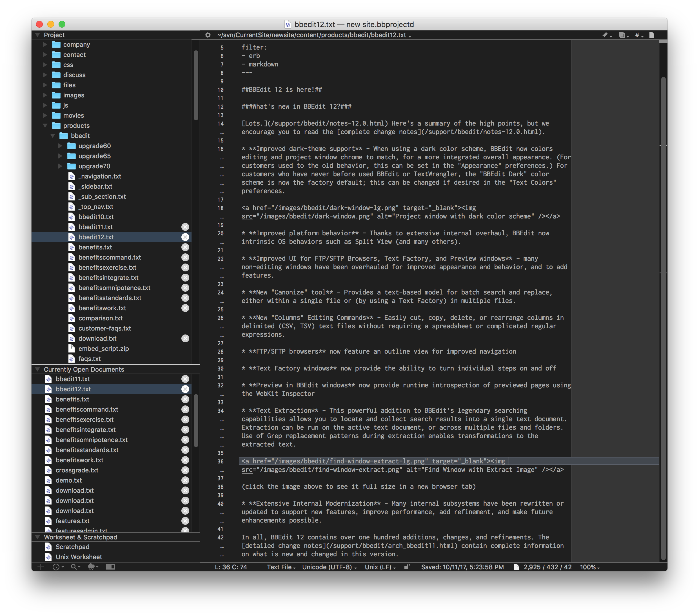Close demo.txt in Currently Open Documents

click(185, 480)
